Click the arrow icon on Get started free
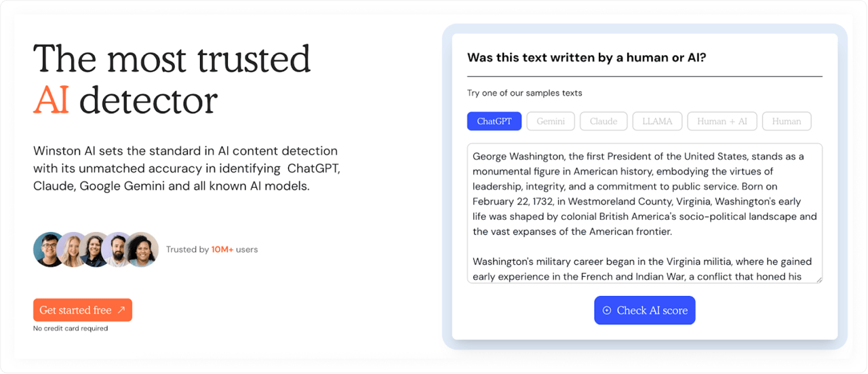 121,310
